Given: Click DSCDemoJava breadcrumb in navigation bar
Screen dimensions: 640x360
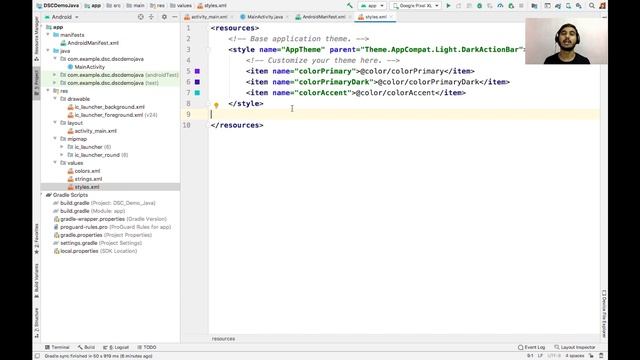Looking at the screenshot, I should [58, 6].
